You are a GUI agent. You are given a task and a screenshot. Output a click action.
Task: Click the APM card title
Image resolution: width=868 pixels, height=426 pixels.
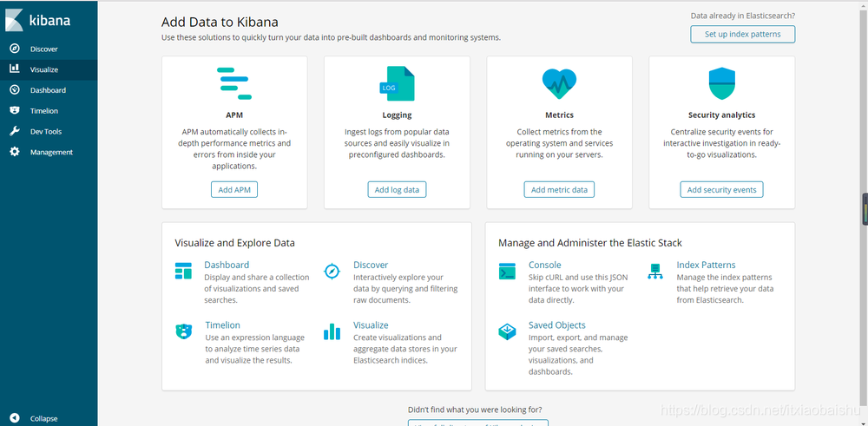coord(234,115)
